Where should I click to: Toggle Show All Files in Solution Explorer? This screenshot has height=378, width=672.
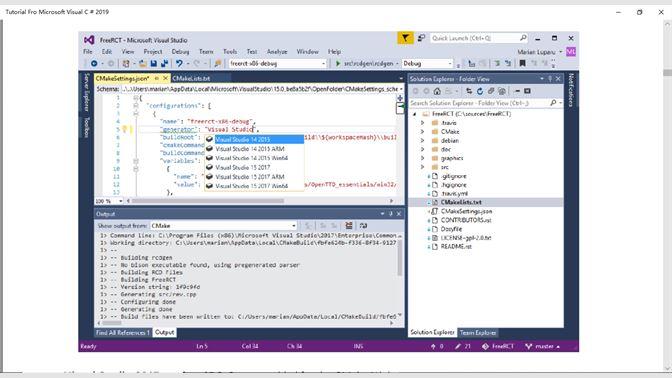pyautogui.click(x=501, y=91)
